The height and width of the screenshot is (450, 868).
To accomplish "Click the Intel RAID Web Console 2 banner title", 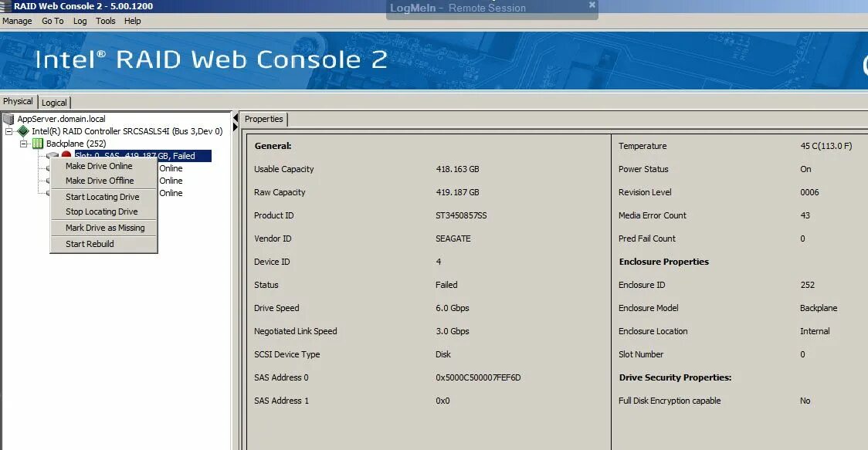I will click(x=211, y=59).
